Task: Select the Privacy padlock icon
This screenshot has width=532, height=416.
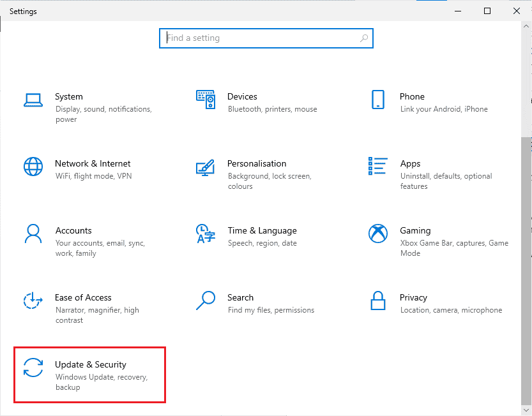Action: [378, 301]
